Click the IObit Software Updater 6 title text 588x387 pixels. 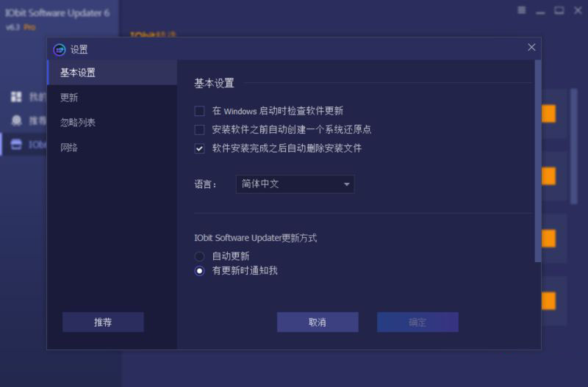coord(57,13)
